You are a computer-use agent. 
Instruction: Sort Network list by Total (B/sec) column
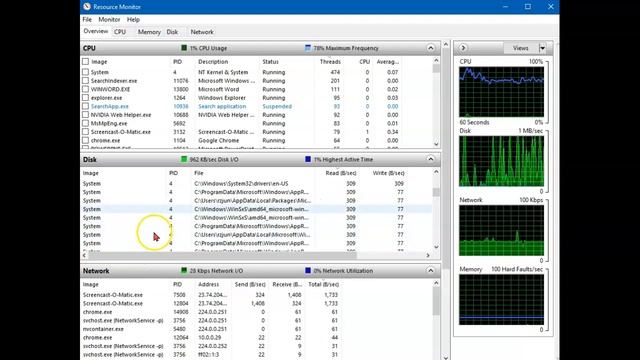[324, 284]
